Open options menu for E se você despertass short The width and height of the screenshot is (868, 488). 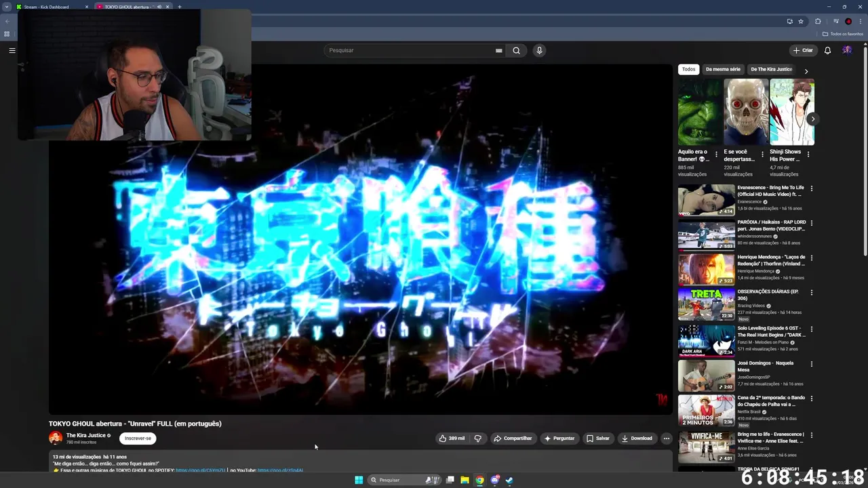tap(762, 155)
